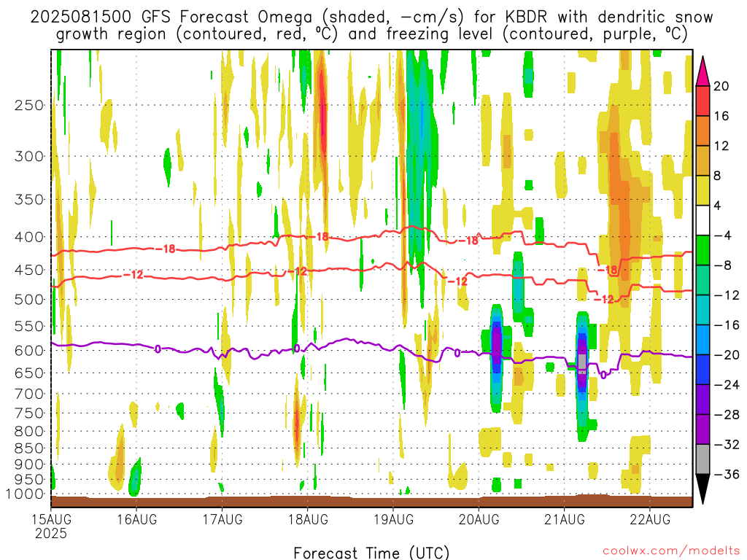Viewport: 747px width, 560px height.
Task: Select the 300 pressure level label
Action: coord(28,156)
